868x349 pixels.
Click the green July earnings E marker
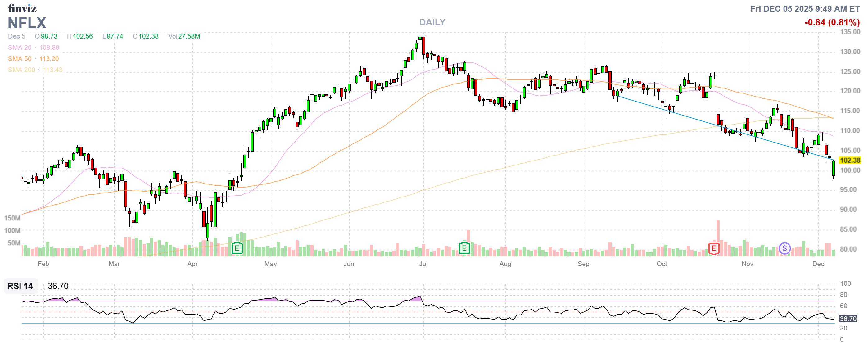[x=464, y=249]
